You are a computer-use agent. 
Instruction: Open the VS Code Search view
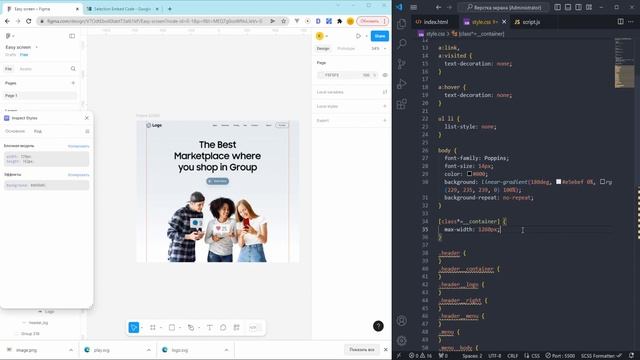(402, 43)
